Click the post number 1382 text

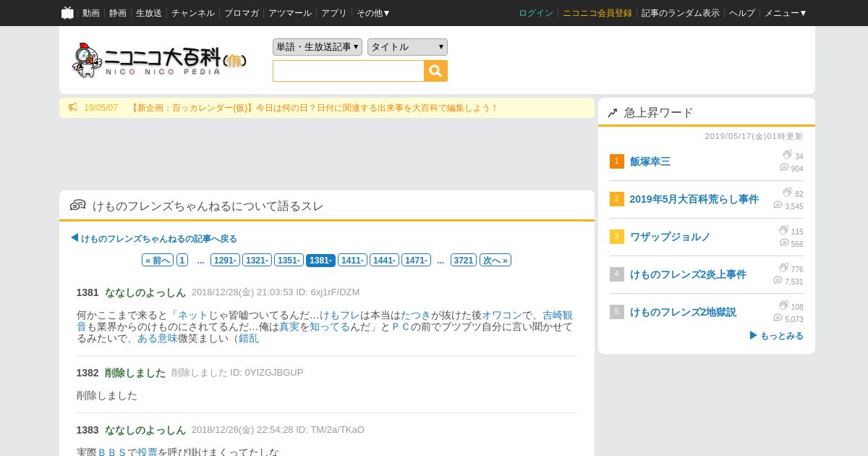coord(88,373)
